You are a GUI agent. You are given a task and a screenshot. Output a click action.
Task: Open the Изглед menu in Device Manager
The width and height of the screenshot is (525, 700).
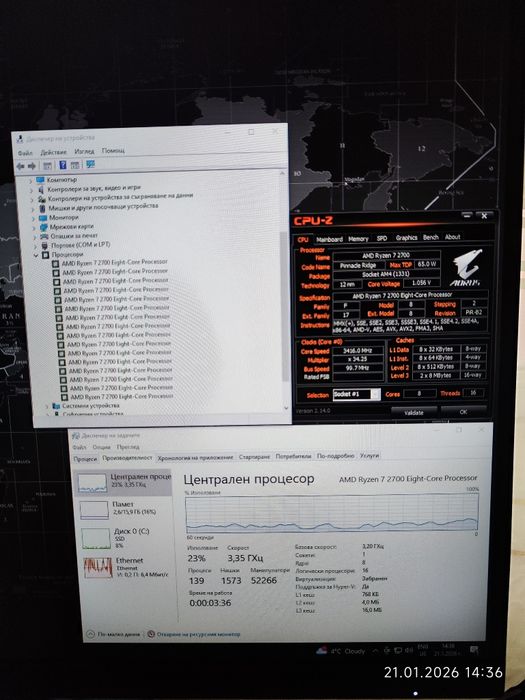coord(84,151)
